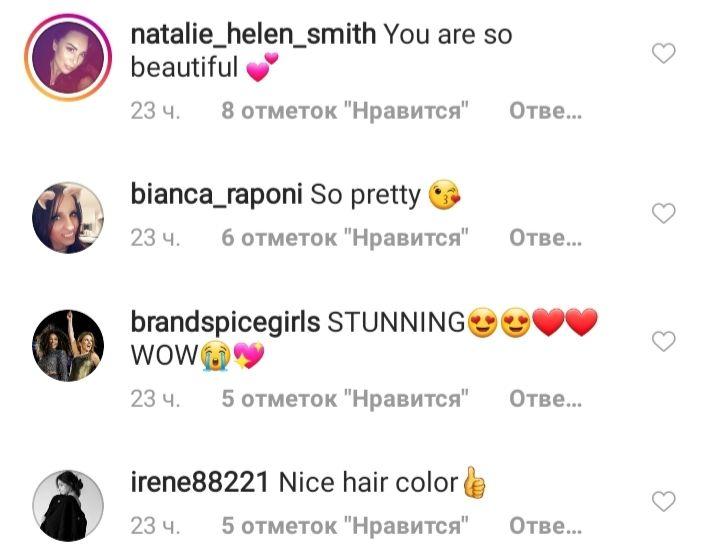View the 5 likes on irene88221's comment
The image size is (711, 553).
[x=345, y=526]
